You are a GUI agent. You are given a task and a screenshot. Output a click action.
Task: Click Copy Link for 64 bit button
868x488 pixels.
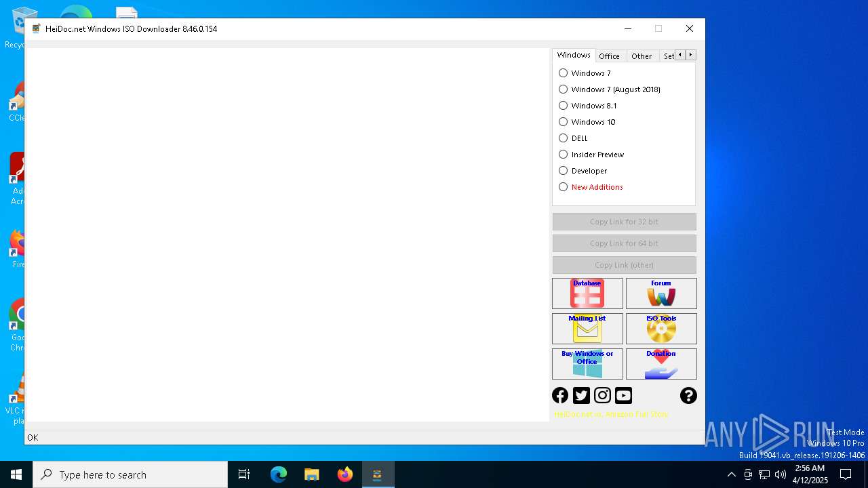pos(624,243)
